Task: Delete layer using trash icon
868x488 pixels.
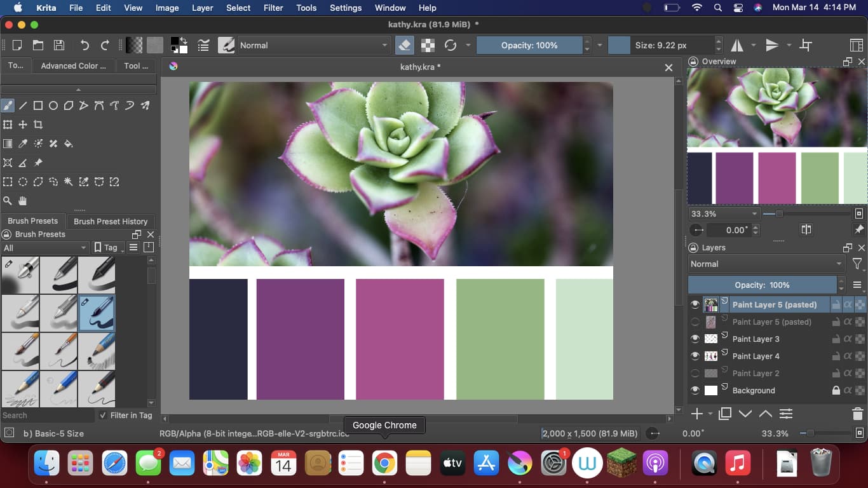Action: point(858,414)
